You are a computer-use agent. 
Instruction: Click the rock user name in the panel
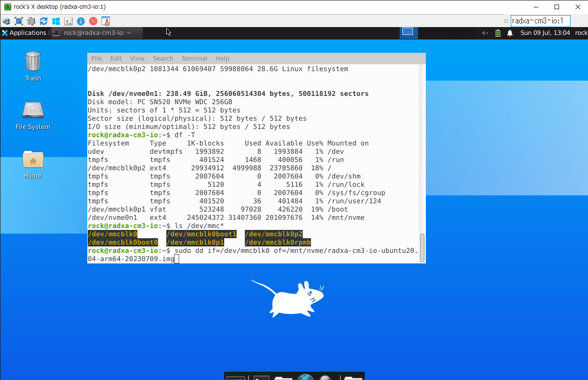(x=581, y=33)
